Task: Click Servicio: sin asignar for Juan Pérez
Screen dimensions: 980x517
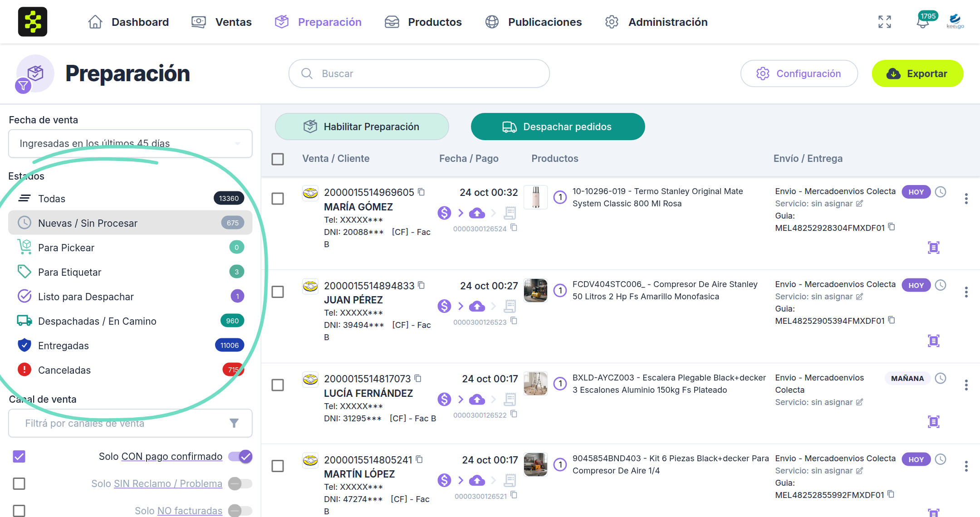Action: coord(814,297)
